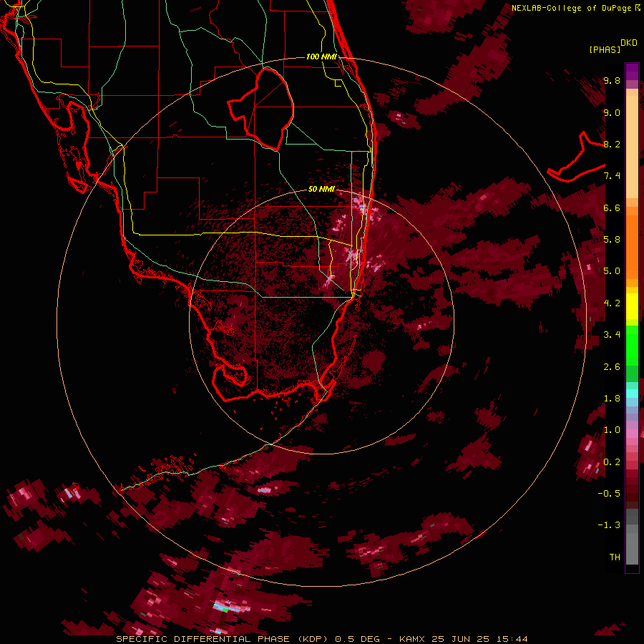This screenshot has width=644, height=644.
Task: Pick the bright green segment of the color bar
Action: tap(632, 345)
